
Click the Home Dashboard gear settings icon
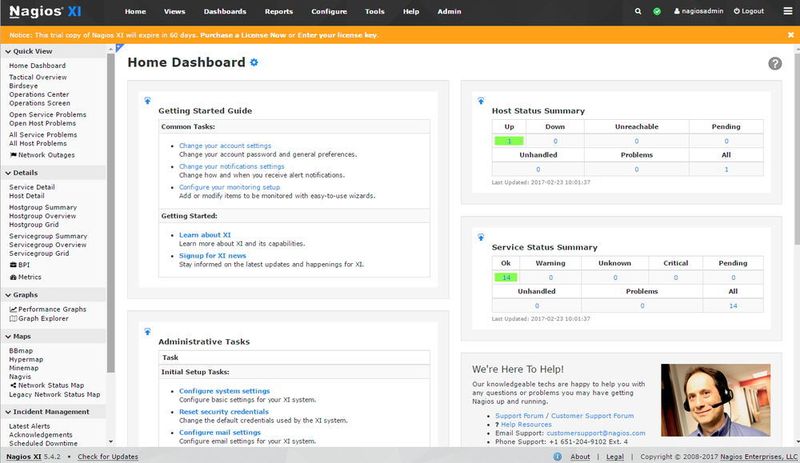[254, 62]
